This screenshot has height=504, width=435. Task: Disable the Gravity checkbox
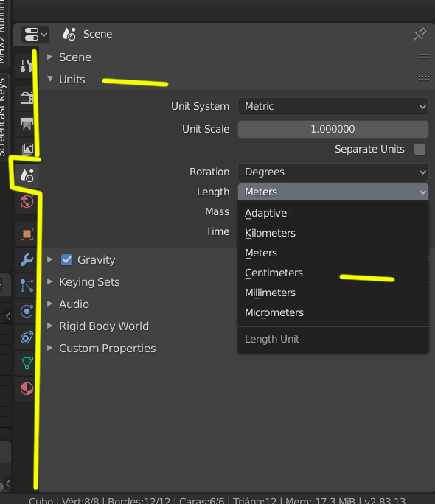click(x=66, y=259)
